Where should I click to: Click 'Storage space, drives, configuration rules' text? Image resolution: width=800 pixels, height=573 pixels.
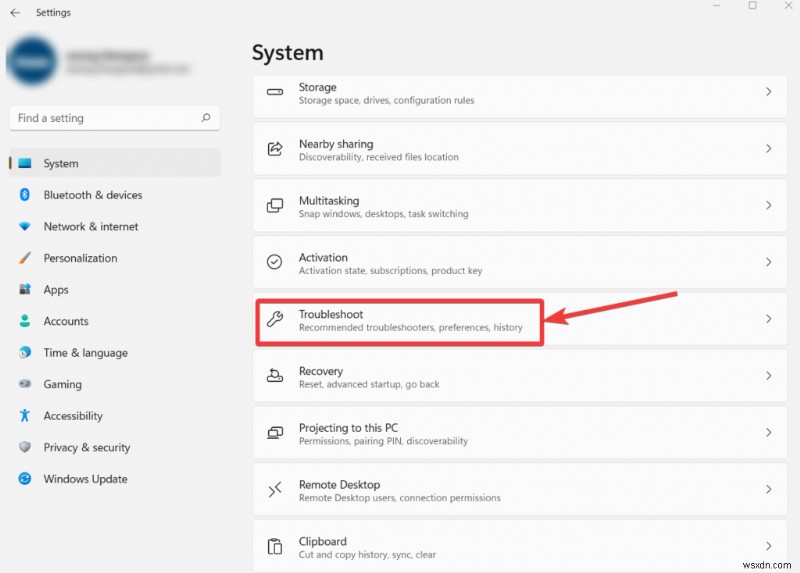point(386,100)
